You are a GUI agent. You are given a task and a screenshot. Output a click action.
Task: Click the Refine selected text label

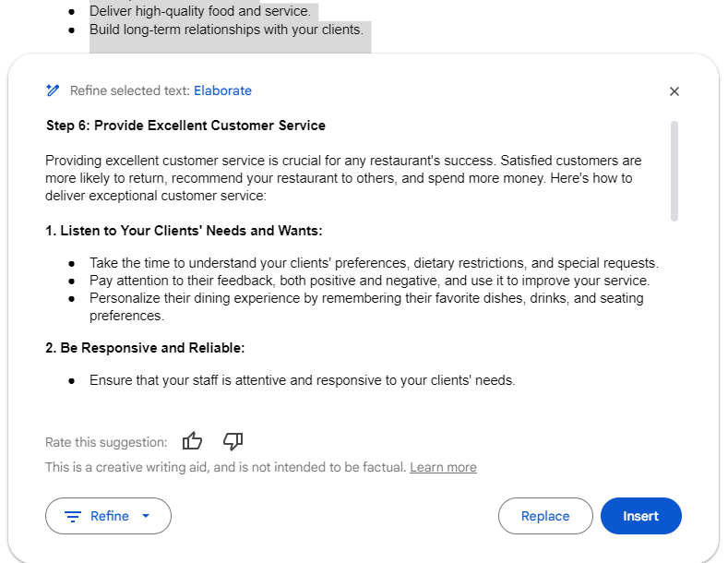pos(130,90)
